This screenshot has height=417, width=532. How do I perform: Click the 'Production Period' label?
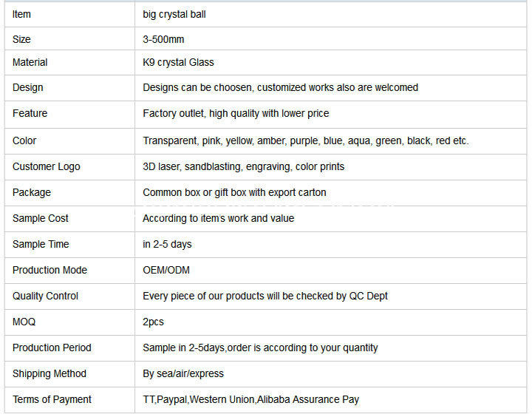click(52, 347)
